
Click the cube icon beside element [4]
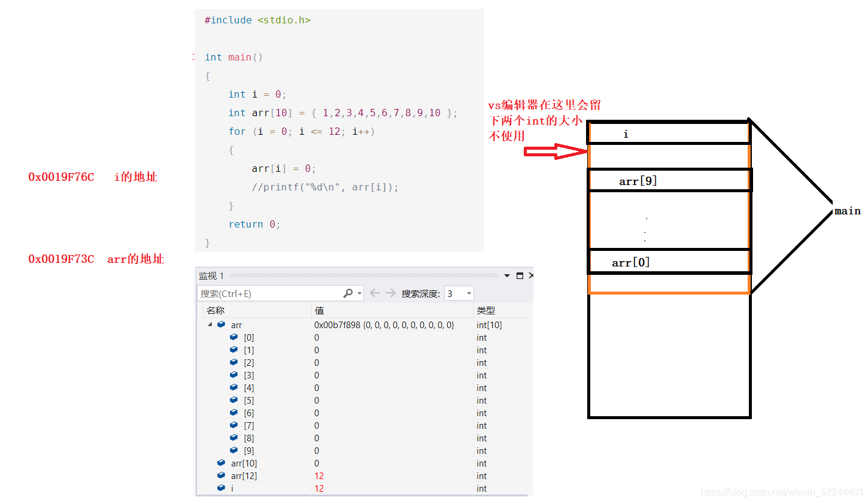coord(234,387)
